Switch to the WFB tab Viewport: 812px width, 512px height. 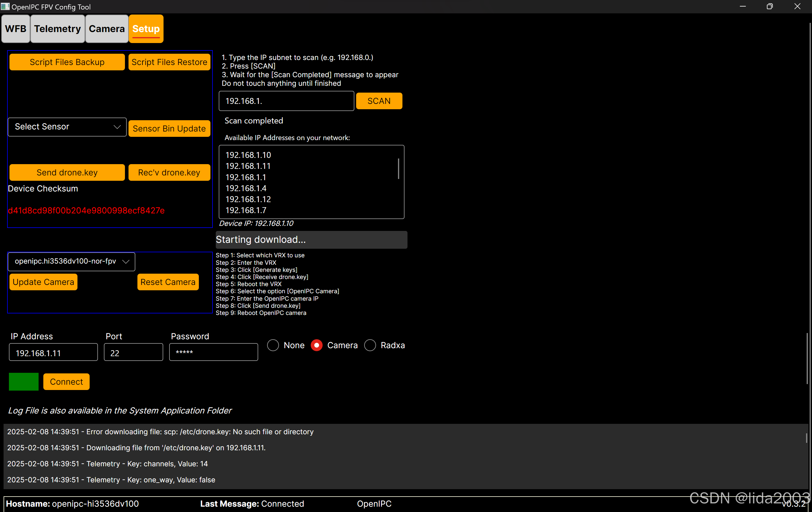tap(15, 29)
